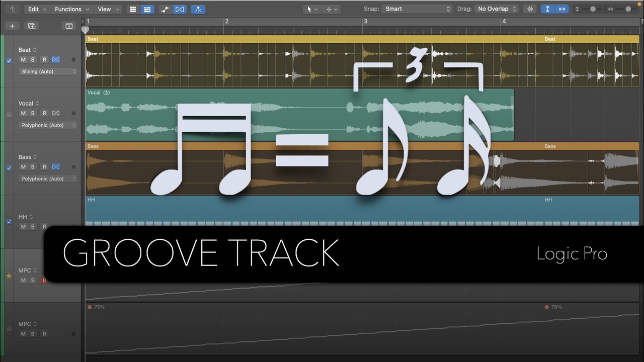Click the Bass track record indicator dot

pyautogui.click(x=73, y=166)
